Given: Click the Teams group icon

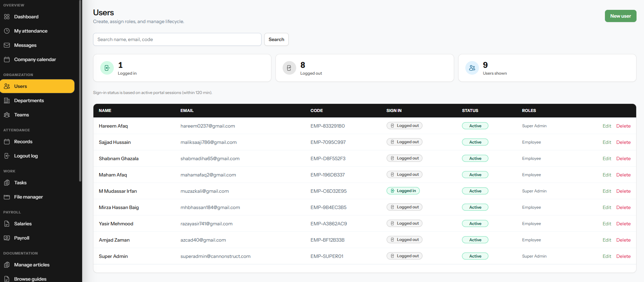Looking at the screenshot, I should (x=7, y=115).
